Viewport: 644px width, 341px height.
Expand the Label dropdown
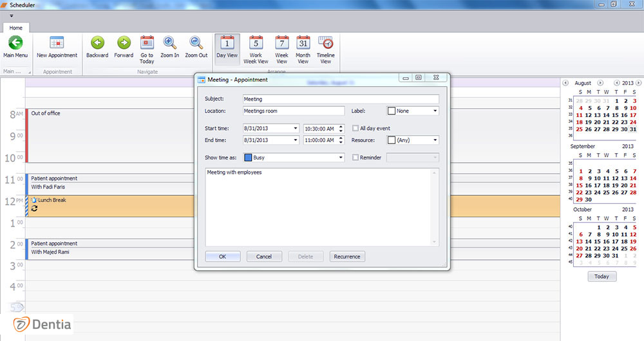pyautogui.click(x=435, y=111)
